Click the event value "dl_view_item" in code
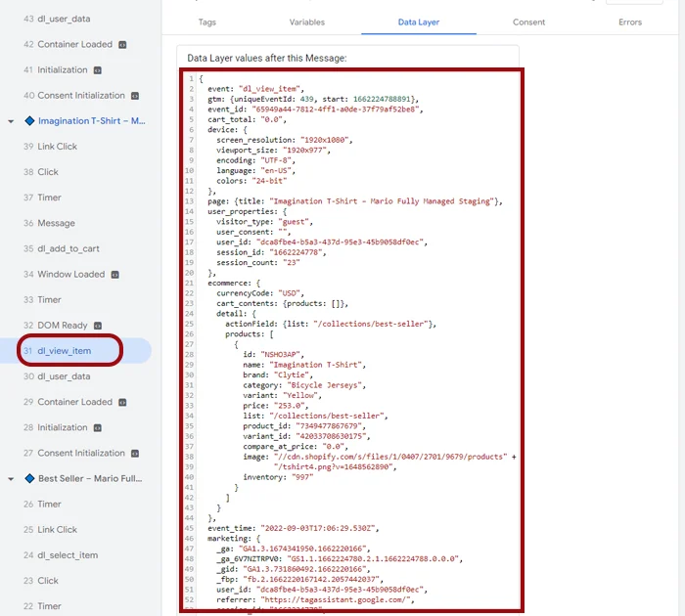The height and width of the screenshot is (616, 685). [269, 89]
